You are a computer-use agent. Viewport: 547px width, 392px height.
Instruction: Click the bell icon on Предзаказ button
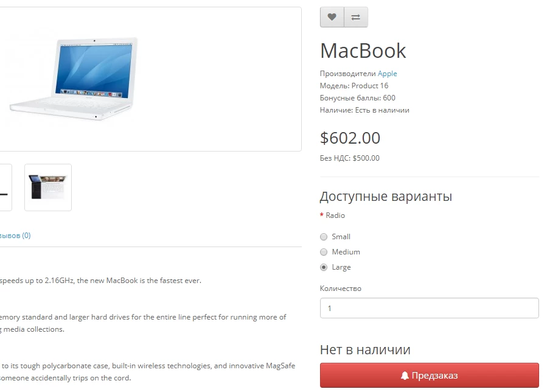pos(405,376)
